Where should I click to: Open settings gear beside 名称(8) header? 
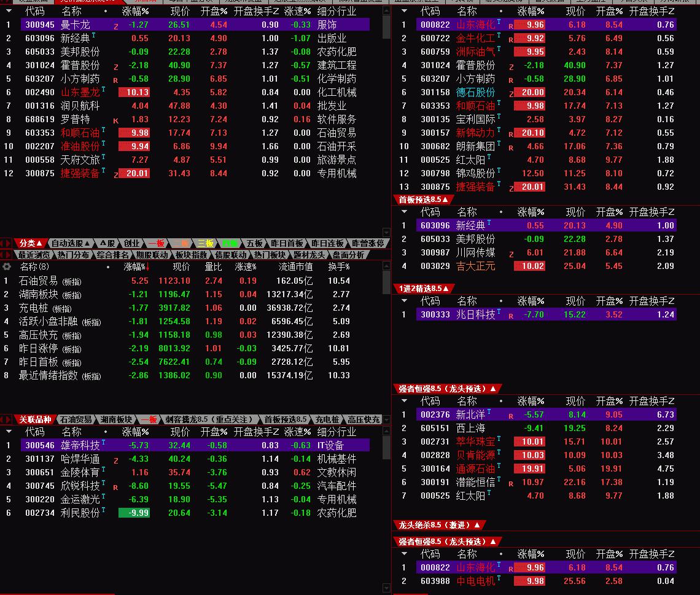(x=7, y=266)
